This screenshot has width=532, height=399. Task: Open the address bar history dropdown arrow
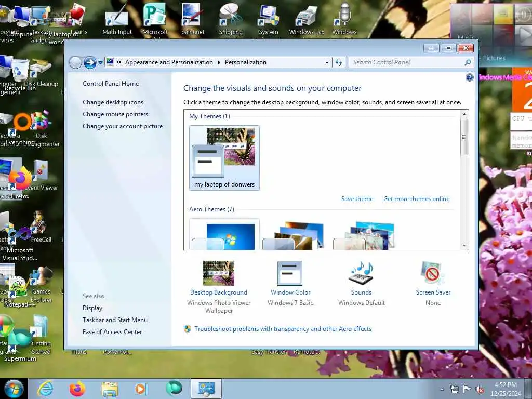[x=327, y=63]
